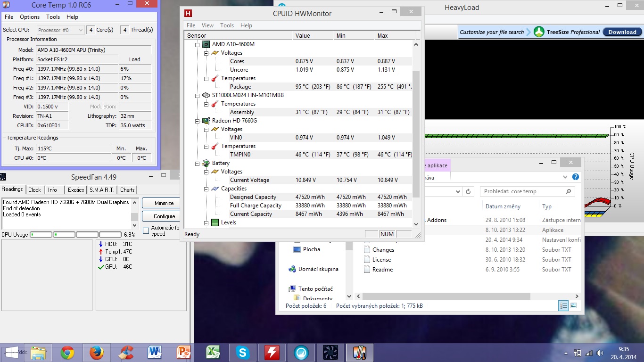Click the ST1000LM024 hard drive icon
The image size is (644, 362).
point(206,95)
